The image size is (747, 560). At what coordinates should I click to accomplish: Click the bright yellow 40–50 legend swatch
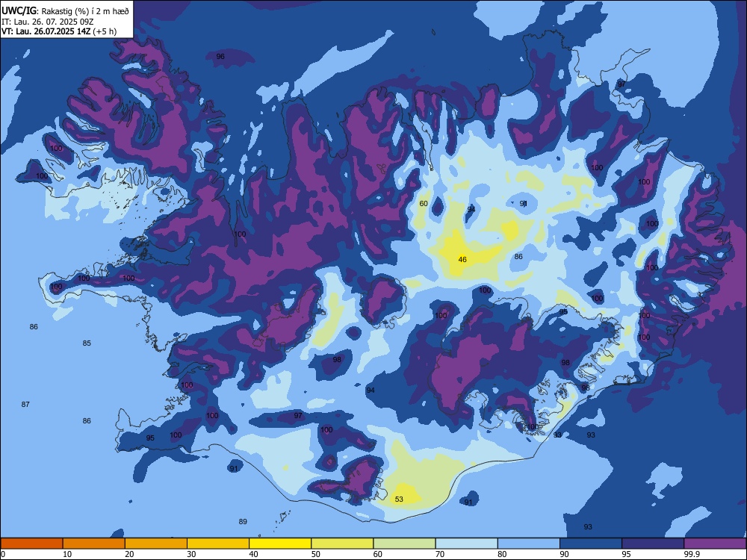[x=280, y=544]
